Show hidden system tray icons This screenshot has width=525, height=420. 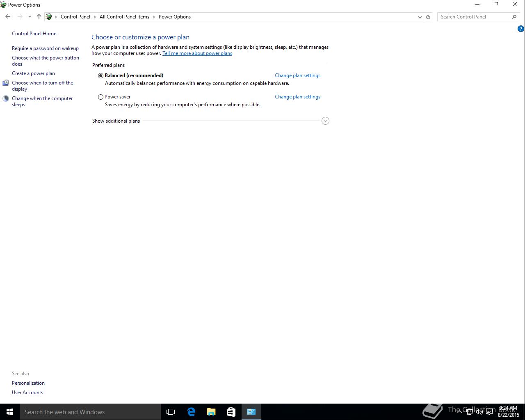(x=460, y=412)
